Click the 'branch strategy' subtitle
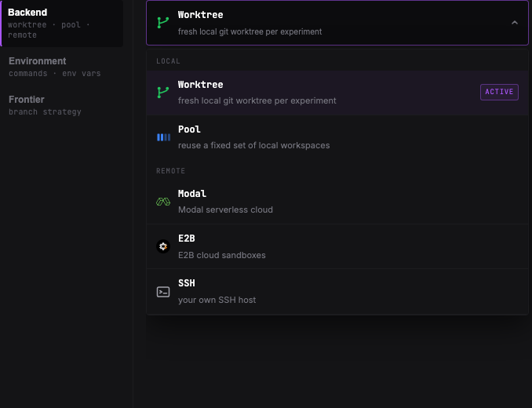 click(45, 112)
